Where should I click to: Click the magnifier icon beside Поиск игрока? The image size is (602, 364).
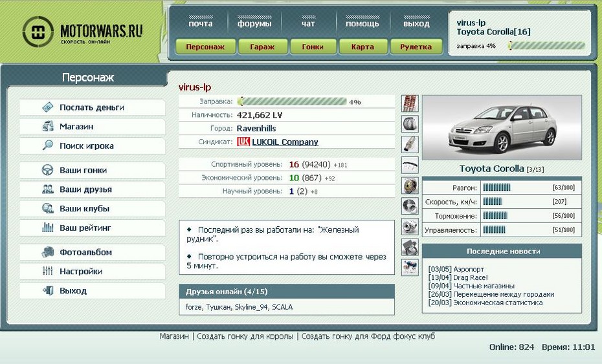pyautogui.click(x=48, y=145)
